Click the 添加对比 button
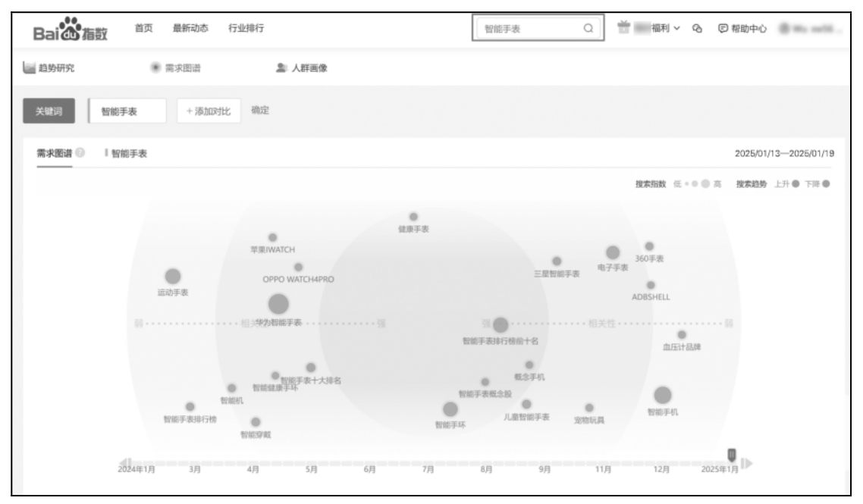This screenshot has height=504, width=863. [x=209, y=111]
